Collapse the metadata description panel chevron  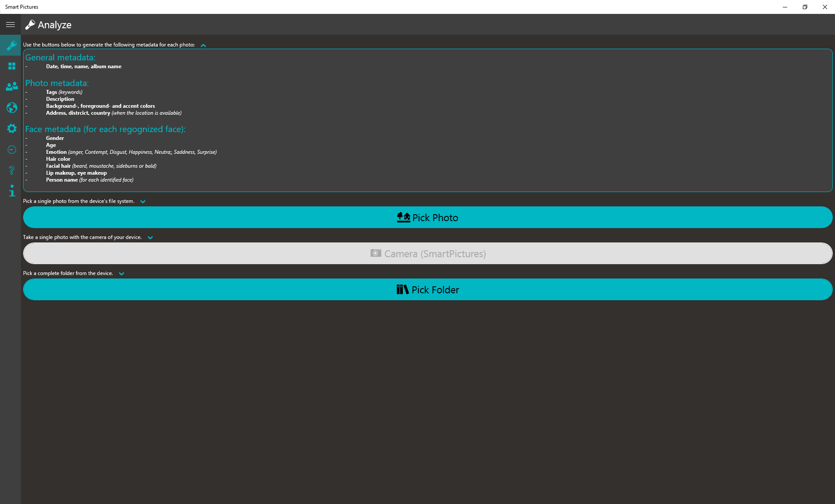[x=203, y=45]
